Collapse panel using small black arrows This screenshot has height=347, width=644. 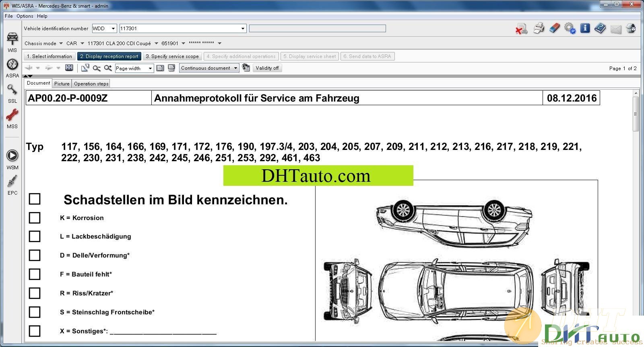28,76
